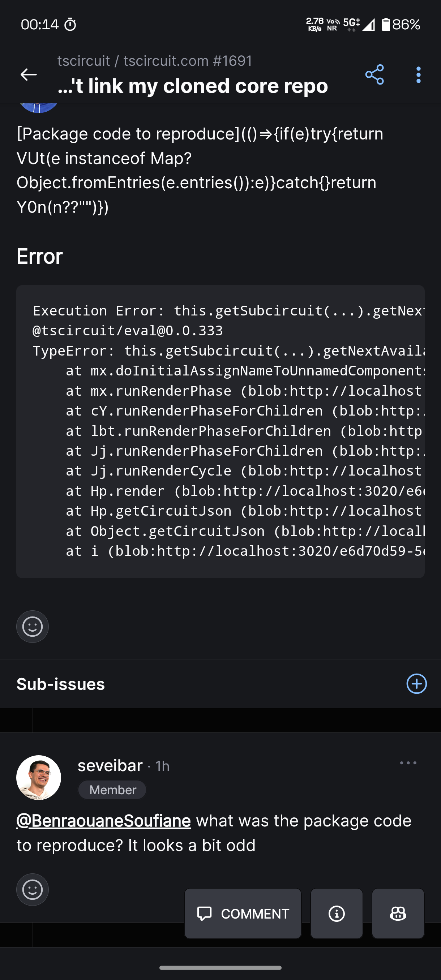Add a new sub-issue with plus icon
Image resolution: width=441 pixels, height=980 pixels.
click(x=416, y=684)
